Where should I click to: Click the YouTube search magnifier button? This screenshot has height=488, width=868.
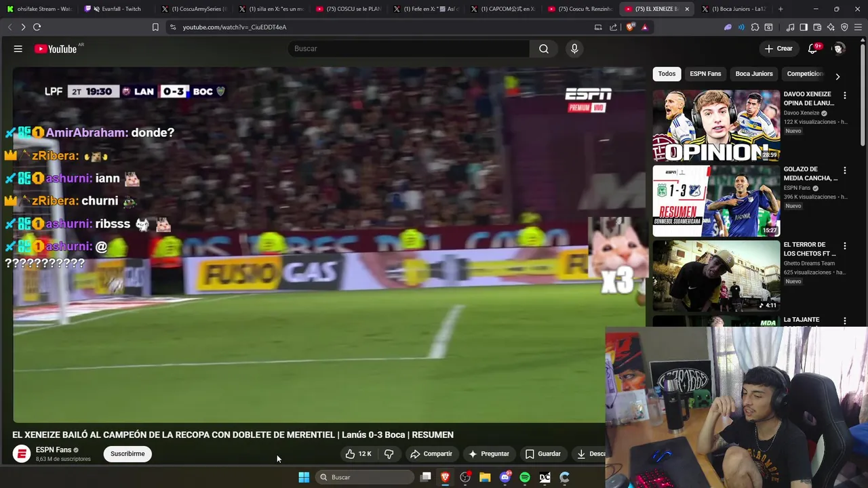[x=544, y=49]
